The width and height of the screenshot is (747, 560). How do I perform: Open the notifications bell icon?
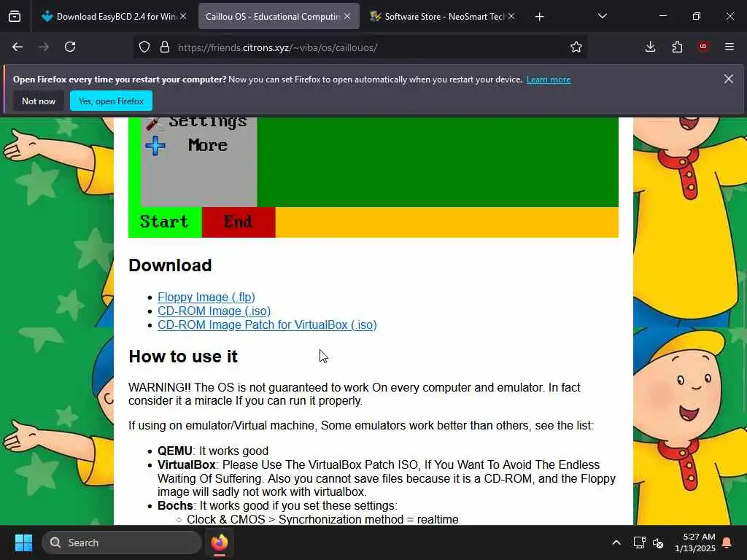coord(727,542)
